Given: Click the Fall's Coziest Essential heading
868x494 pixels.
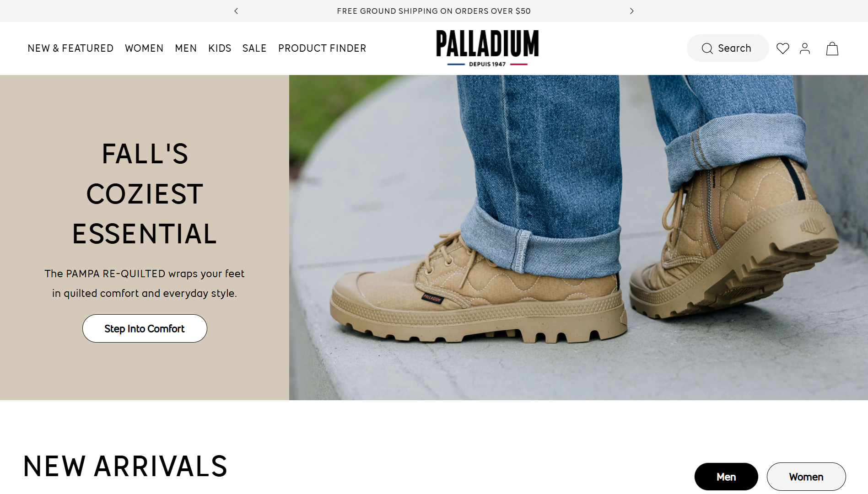Looking at the screenshot, I should point(145,193).
